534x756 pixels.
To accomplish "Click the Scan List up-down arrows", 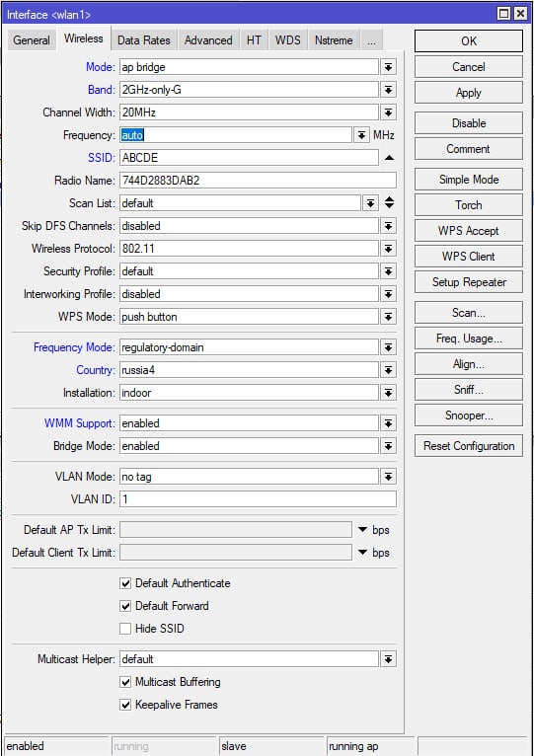I will [x=389, y=203].
